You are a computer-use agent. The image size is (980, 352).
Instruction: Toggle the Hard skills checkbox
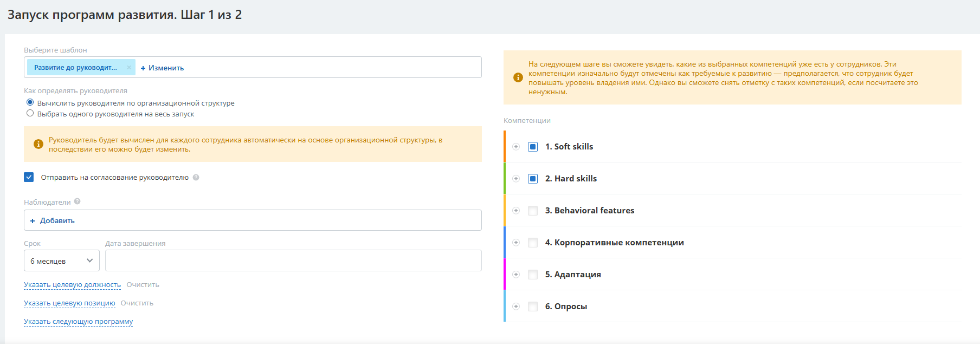533,179
